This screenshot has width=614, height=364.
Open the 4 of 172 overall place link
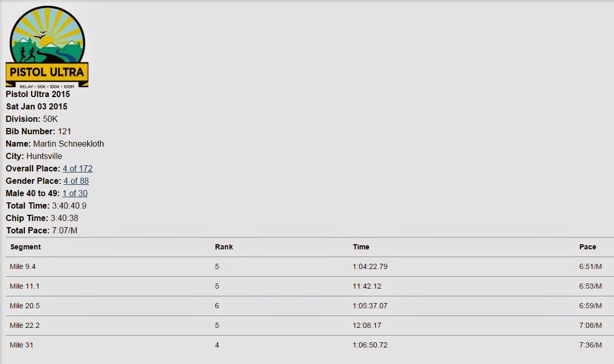78,168
